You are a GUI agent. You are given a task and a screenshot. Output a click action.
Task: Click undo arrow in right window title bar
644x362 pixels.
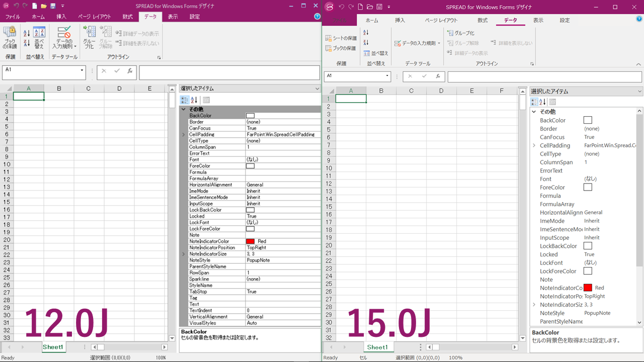342,7
